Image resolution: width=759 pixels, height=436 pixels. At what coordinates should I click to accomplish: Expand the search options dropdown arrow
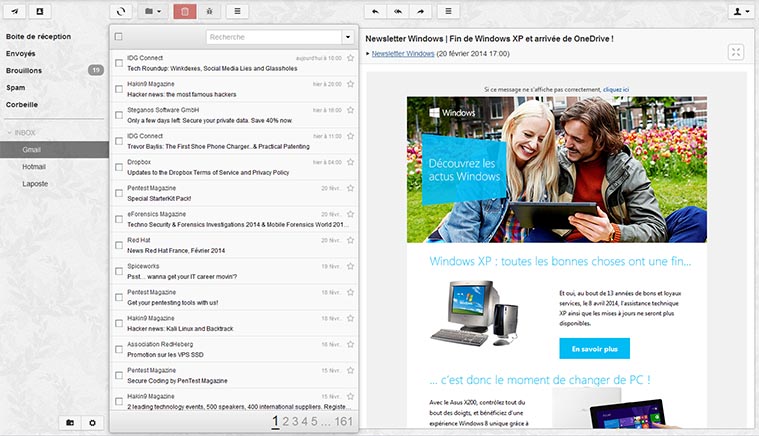[x=347, y=37]
